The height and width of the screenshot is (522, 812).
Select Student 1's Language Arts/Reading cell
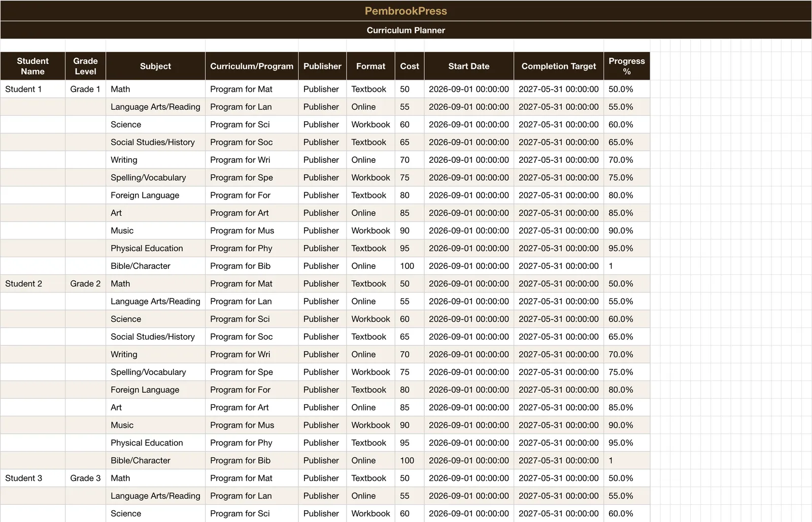coord(155,107)
